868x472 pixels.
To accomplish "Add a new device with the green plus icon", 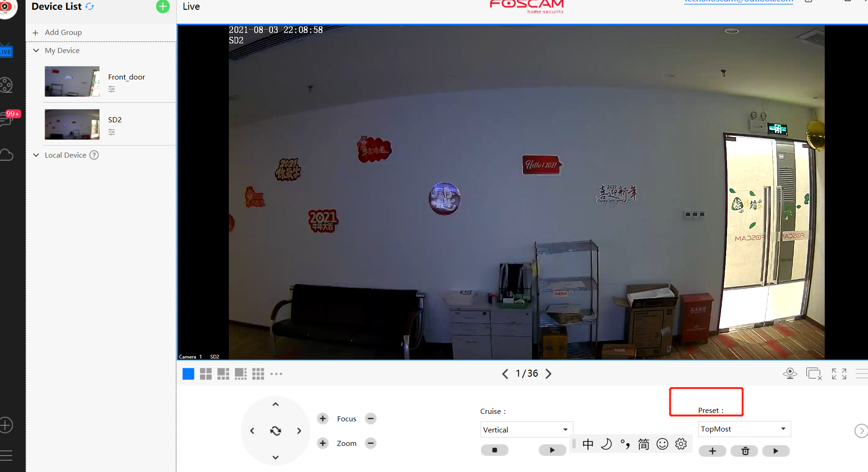I will click(x=162, y=6).
